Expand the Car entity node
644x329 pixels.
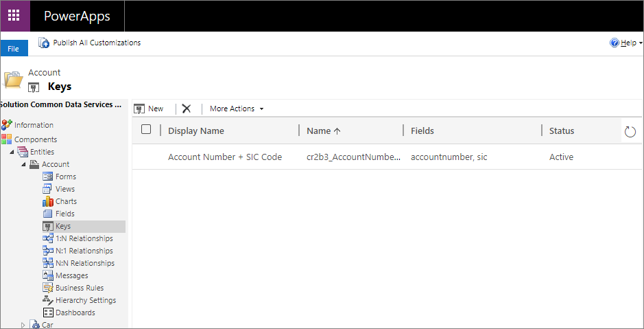click(23, 325)
